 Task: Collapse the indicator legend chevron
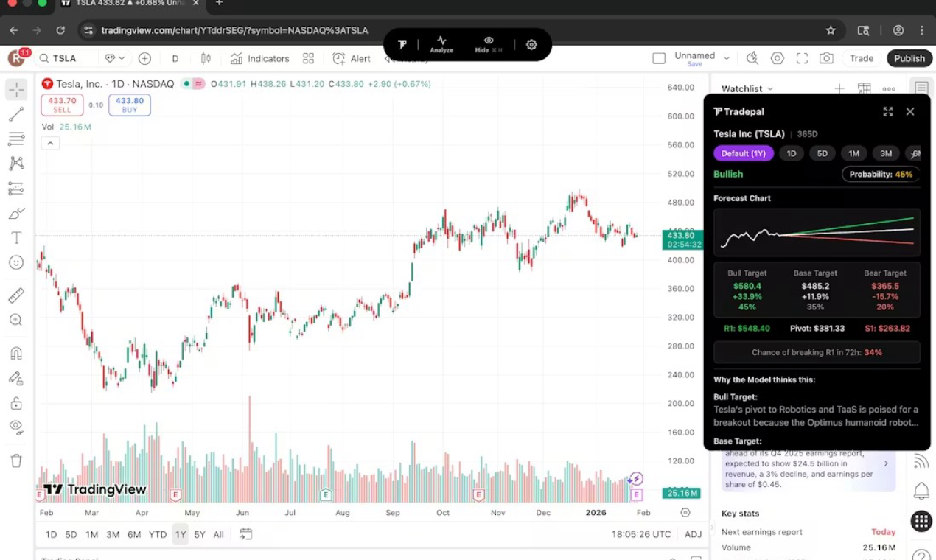point(50,144)
